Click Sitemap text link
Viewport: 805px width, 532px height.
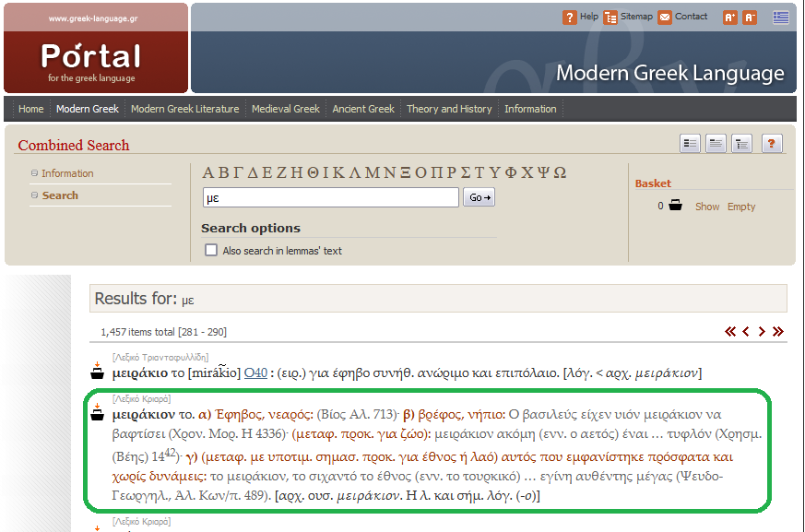click(636, 17)
